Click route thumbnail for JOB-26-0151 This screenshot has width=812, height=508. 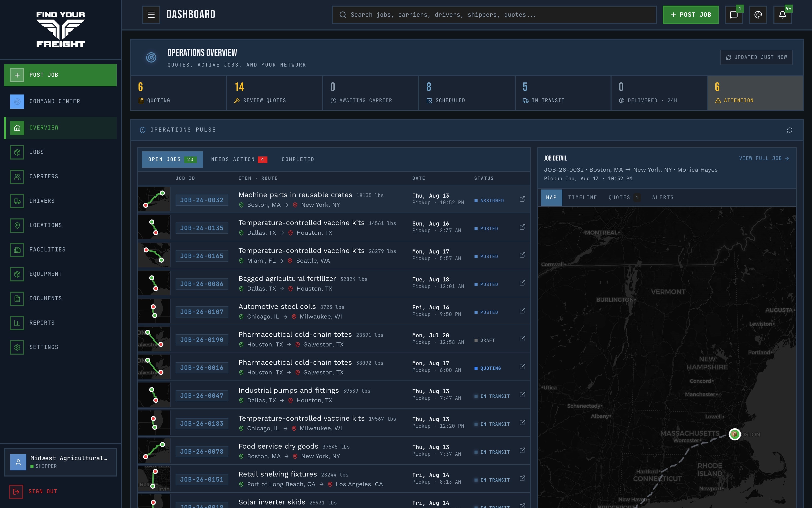pyautogui.click(x=154, y=479)
